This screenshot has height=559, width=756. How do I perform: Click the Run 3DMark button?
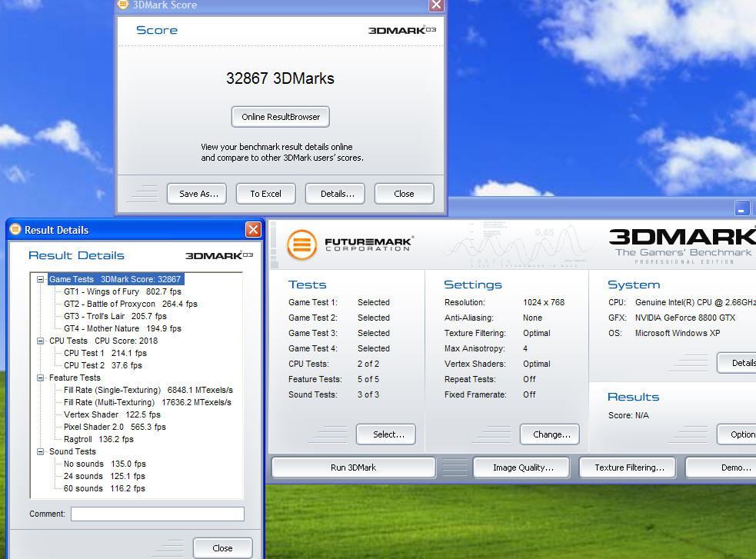click(354, 467)
